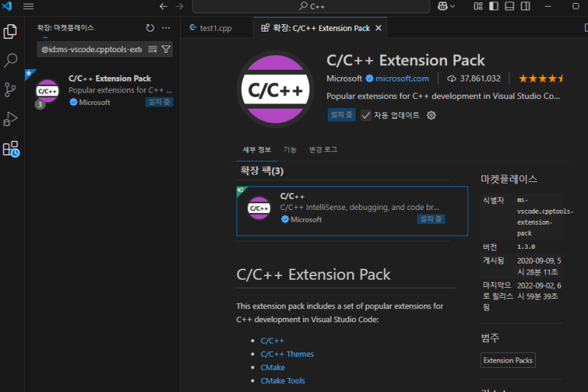The width and height of the screenshot is (588, 392).
Task: Open the C/C++ extension card in pack
Action: [352, 211]
